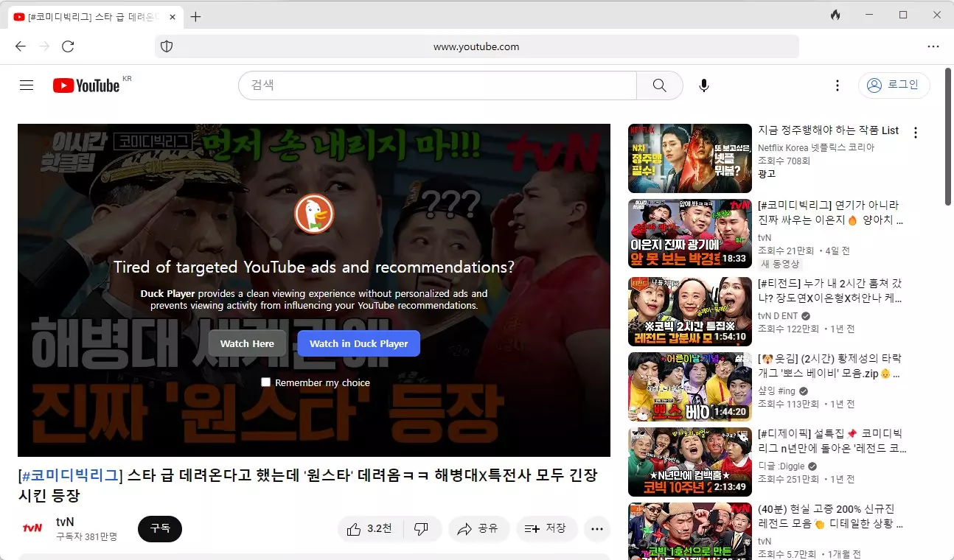Screen dimensions: 954x560
Task: Click title [#디제이픽] 설특집 코미디빅리그
Action: [x=832, y=441]
